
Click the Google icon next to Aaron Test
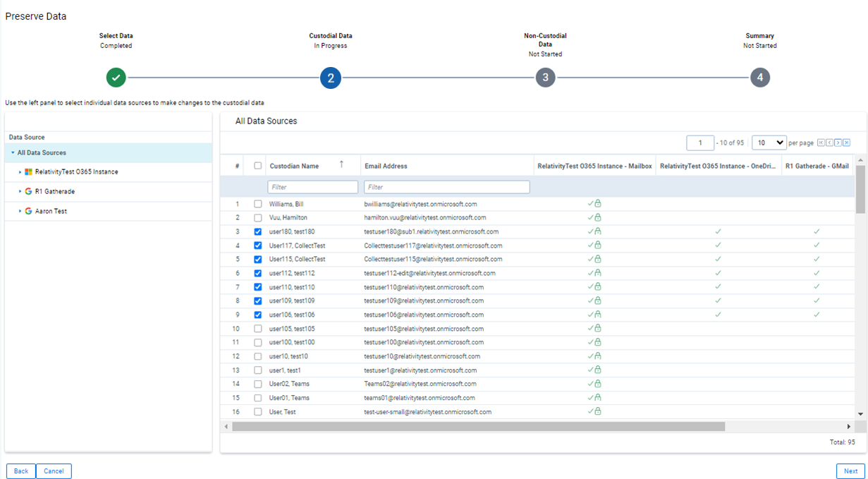point(28,211)
